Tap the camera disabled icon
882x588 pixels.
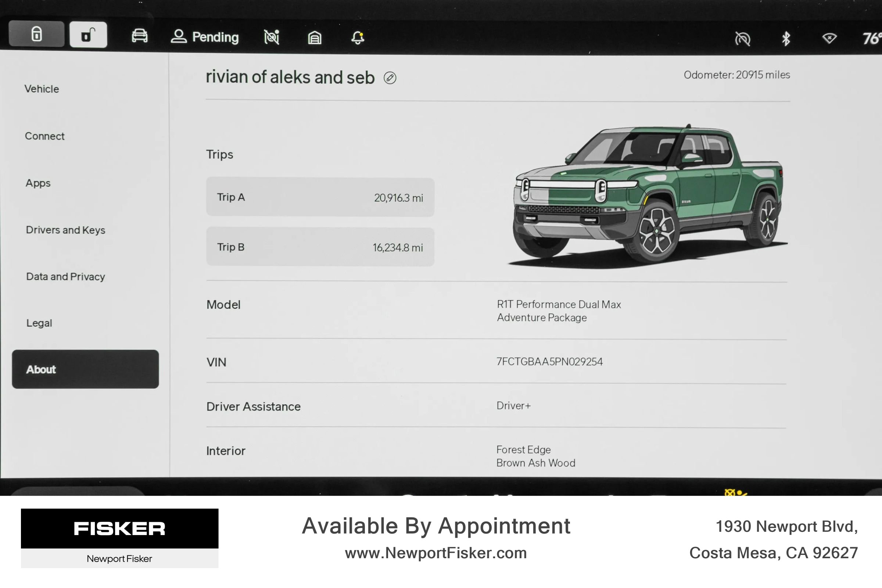[x=272, y=37]
